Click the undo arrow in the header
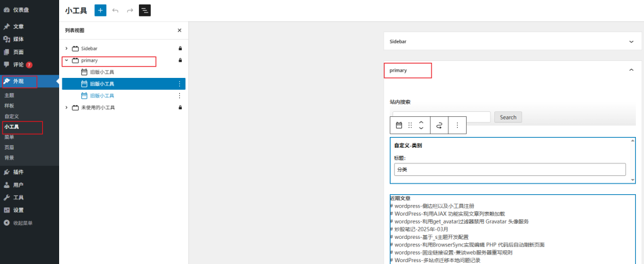The image size is (644, 264). click(x=115, y=10)
